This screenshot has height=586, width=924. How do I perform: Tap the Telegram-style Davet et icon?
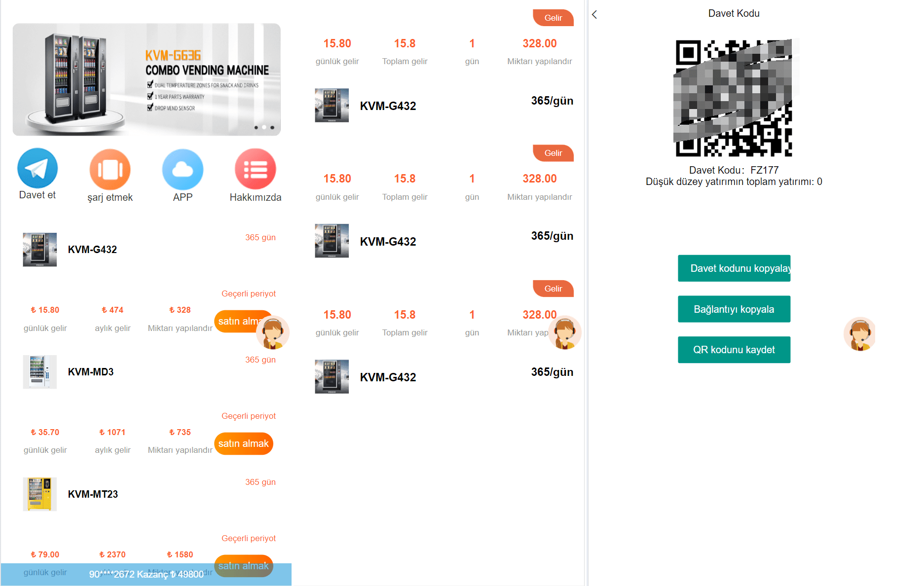click(x=37, y=168)
